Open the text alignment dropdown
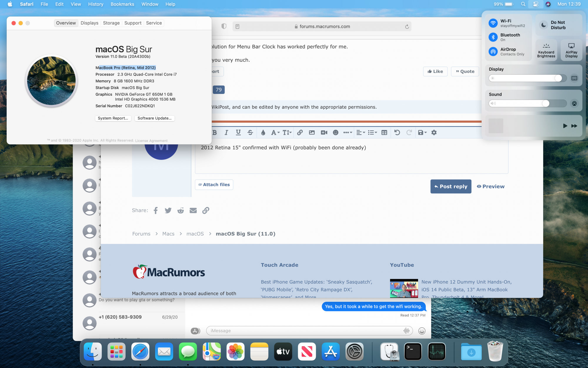This screenshot has width=588, height=368. 360,132
